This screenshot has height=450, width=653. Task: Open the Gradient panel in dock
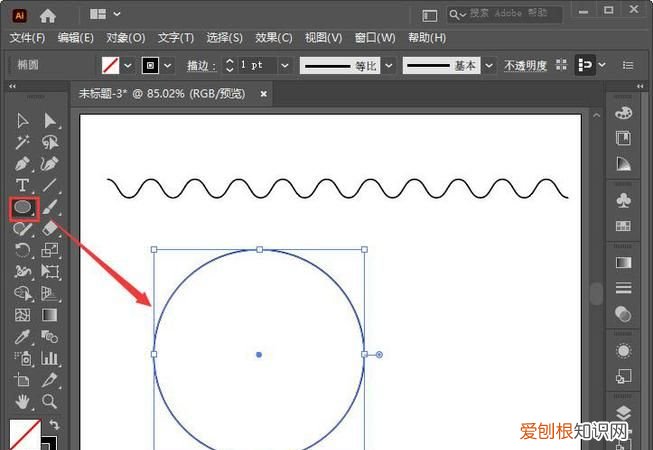pos(623,263)
